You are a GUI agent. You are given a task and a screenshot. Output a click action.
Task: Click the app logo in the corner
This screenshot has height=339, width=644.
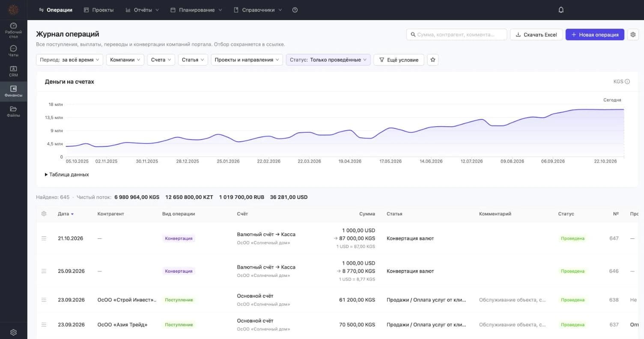click(x=13, y=10)
